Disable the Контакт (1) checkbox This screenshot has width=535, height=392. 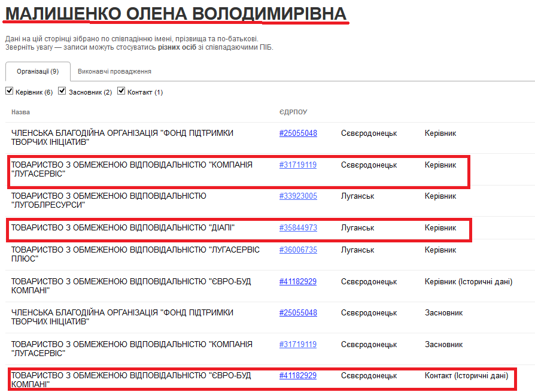click(121, 91)
